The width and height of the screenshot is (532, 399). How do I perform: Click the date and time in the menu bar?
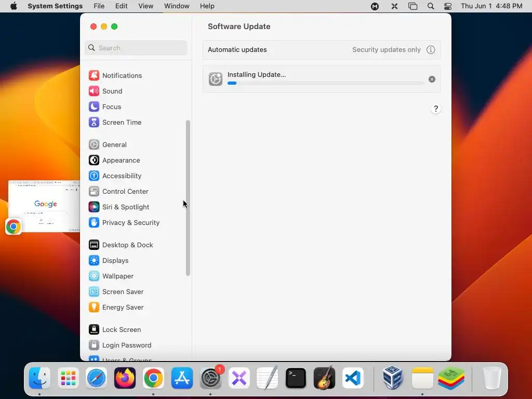tap(491, 6)
